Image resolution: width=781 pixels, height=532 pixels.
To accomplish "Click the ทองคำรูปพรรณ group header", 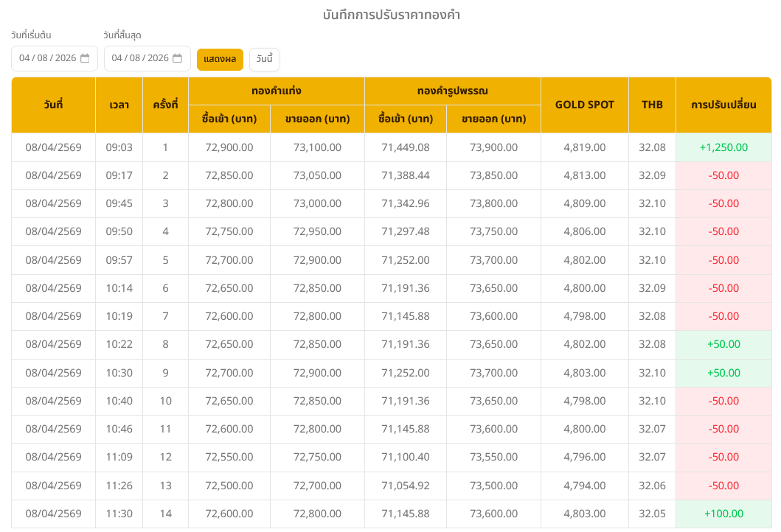I will coord(452,91).
